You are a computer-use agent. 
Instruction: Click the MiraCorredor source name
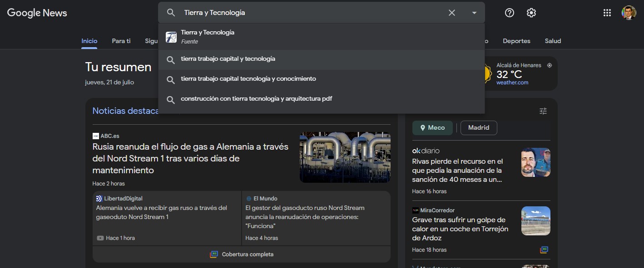(x=437, y=210)
